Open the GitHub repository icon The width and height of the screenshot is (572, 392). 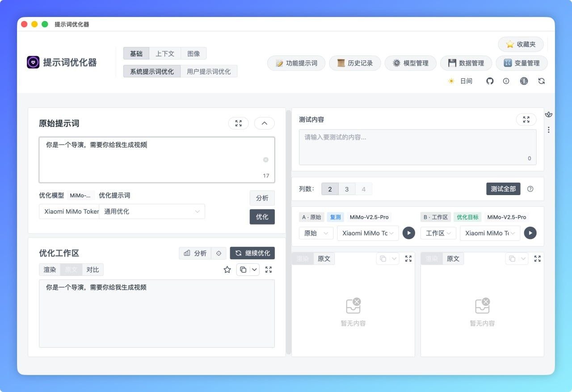pos(490,81)
